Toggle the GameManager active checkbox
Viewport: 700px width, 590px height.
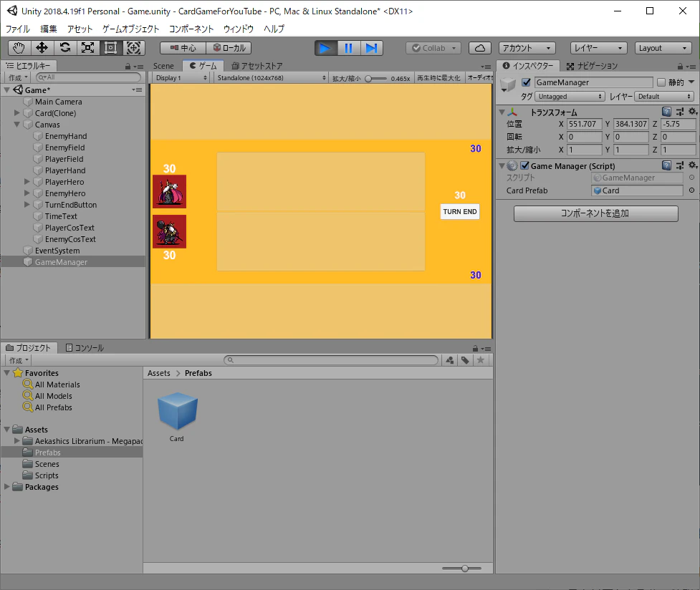point(527,82)
